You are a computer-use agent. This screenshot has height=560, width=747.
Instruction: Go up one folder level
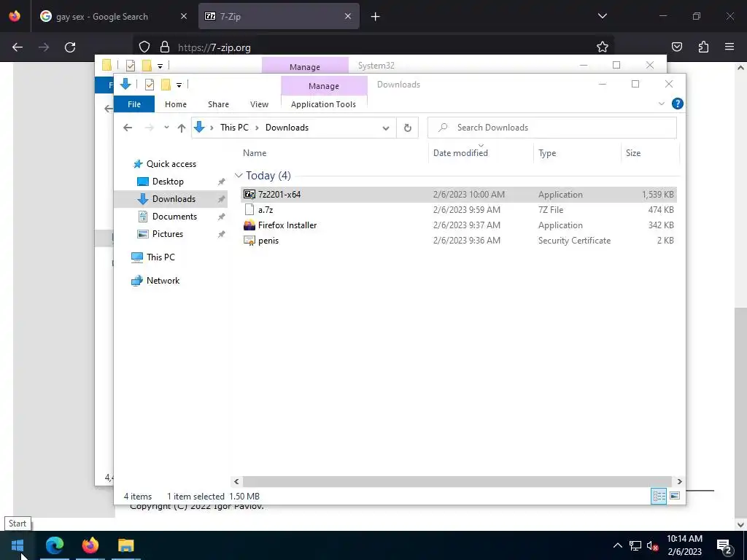click(181, 128)
